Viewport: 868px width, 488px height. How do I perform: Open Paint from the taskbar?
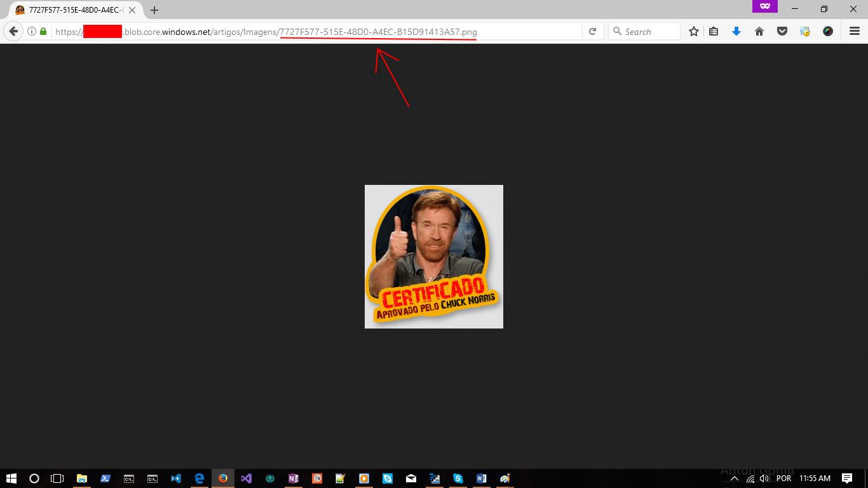pyautogui.click(x=505, y=478)
